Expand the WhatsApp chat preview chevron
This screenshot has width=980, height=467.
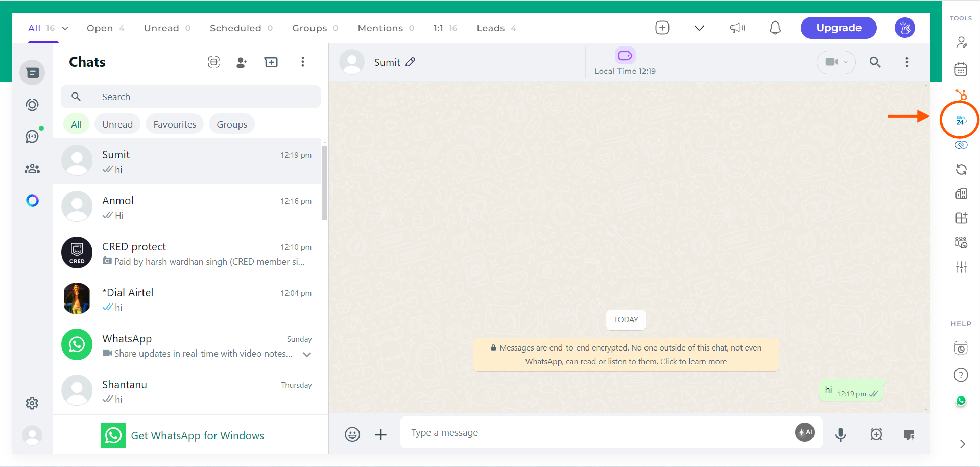306,354
